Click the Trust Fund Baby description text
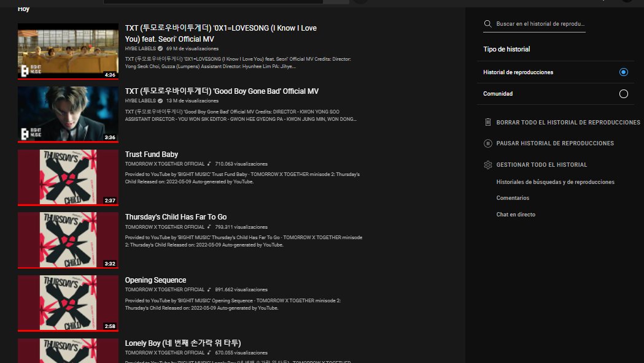 click(x=242, y=178)
